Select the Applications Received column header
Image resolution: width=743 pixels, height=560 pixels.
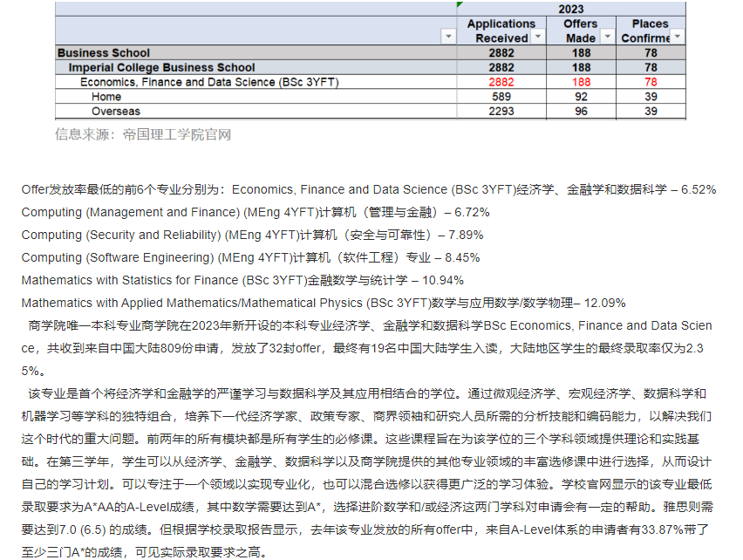[x=501, y=31]
